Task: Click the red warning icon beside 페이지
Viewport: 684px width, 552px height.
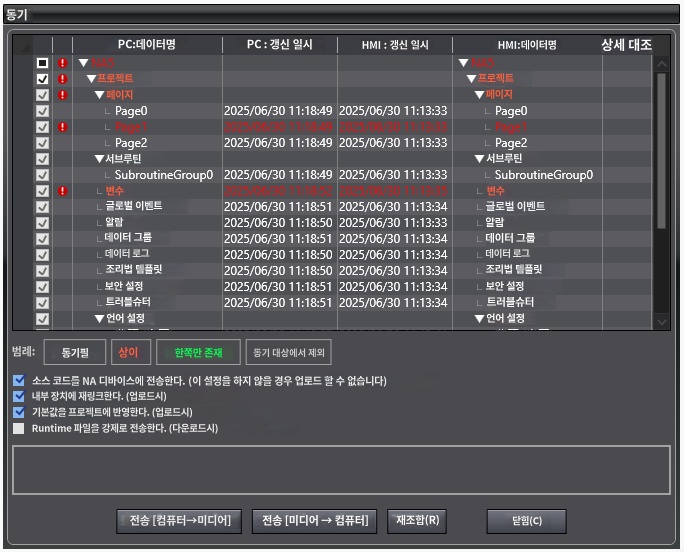Action: (63, 95)
